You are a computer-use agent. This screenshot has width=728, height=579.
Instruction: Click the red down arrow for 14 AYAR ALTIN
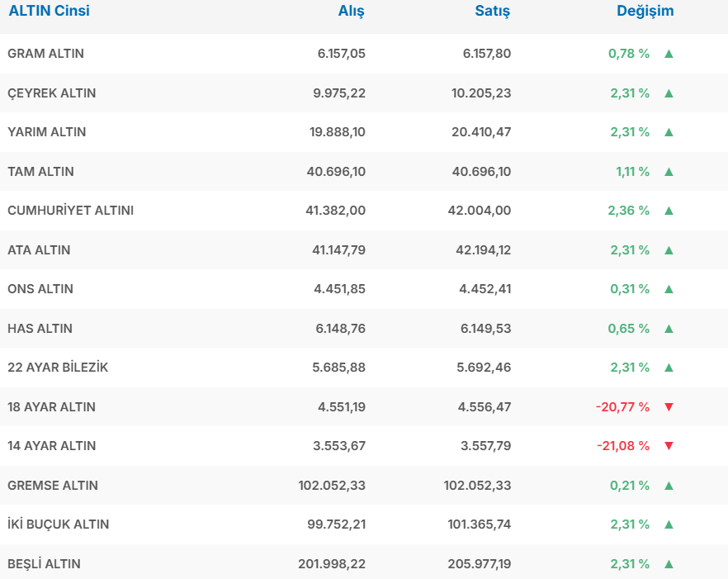tap(669, 446)
